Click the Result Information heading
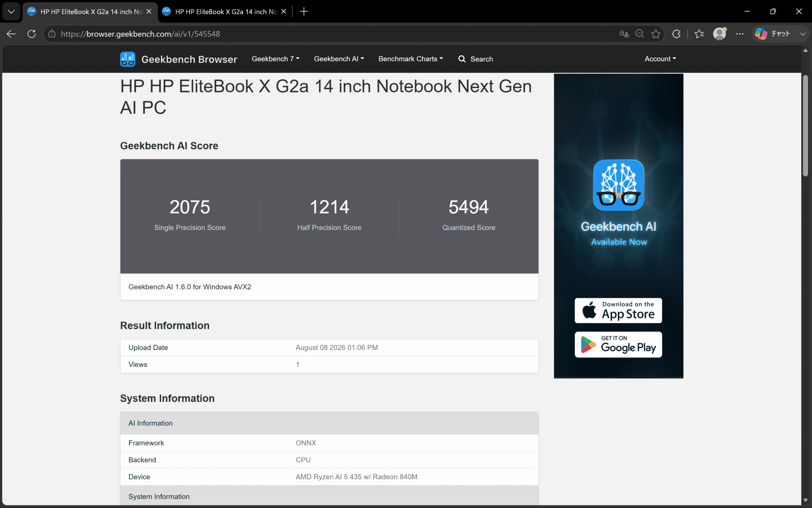This screenshot has width=812, height=508. click(x=165, y=325)
